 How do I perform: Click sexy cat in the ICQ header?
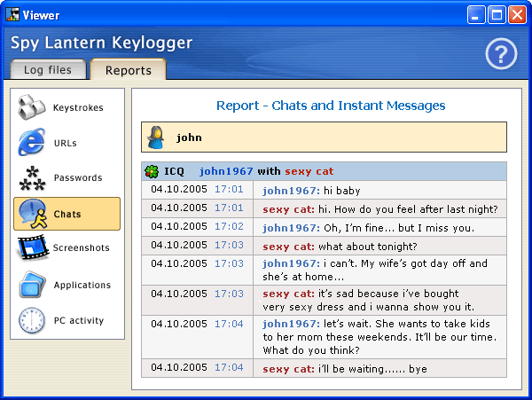coord(309,171)
